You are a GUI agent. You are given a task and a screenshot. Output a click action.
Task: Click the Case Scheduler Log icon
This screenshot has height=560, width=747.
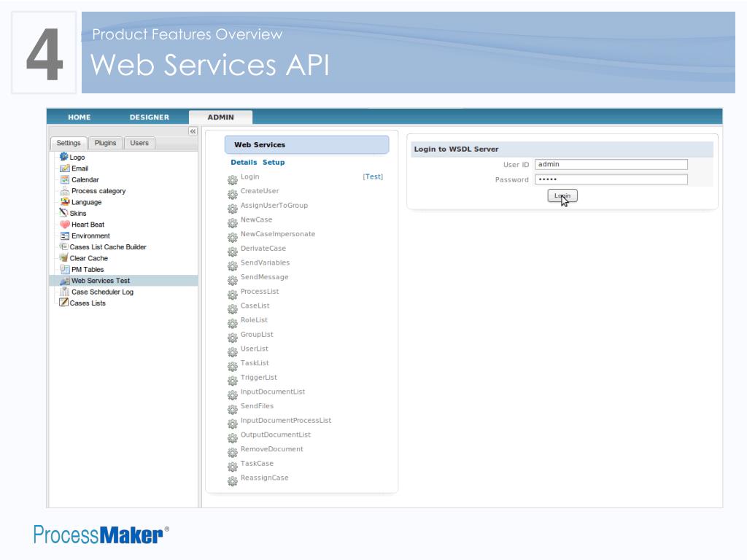pos(65,292)
